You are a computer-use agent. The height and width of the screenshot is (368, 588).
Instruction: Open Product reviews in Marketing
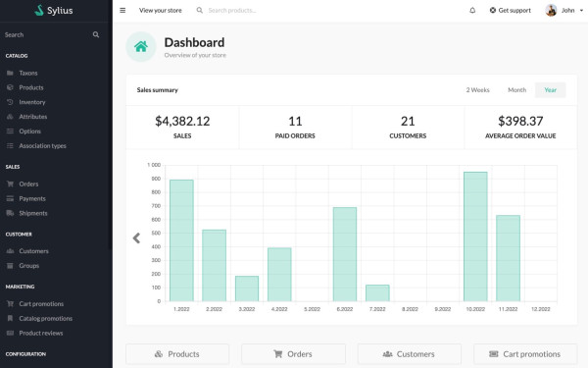[x=41, y=333]
